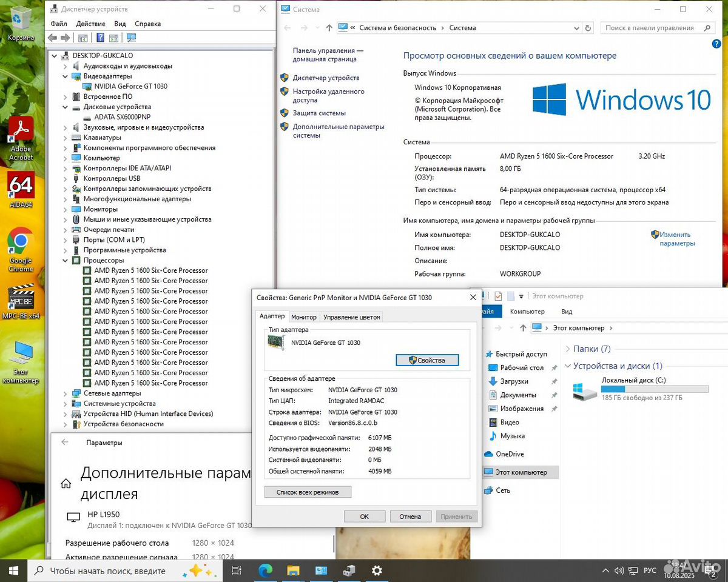
Task: Switch to the Управление цветом tab
Action: (x=352, y=317)
